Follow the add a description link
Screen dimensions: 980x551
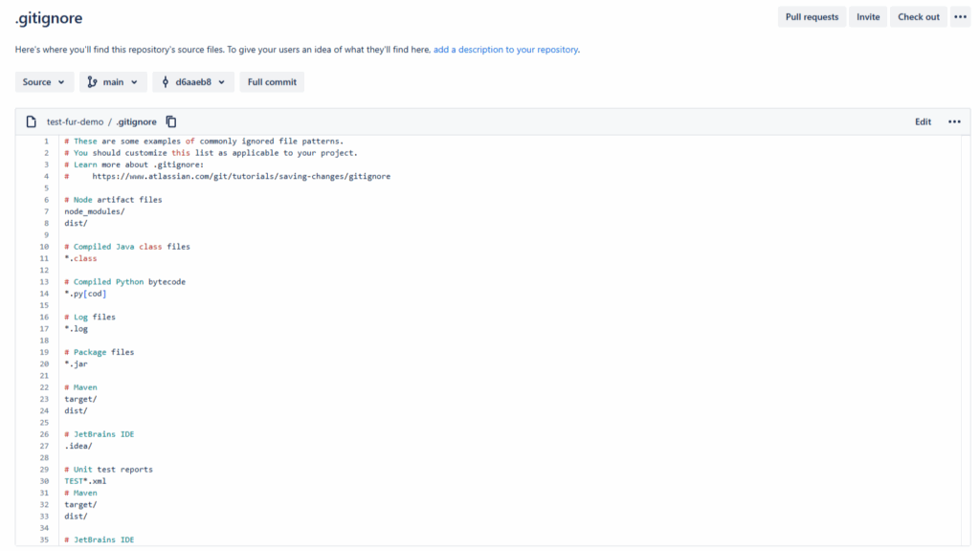[505, 50]
